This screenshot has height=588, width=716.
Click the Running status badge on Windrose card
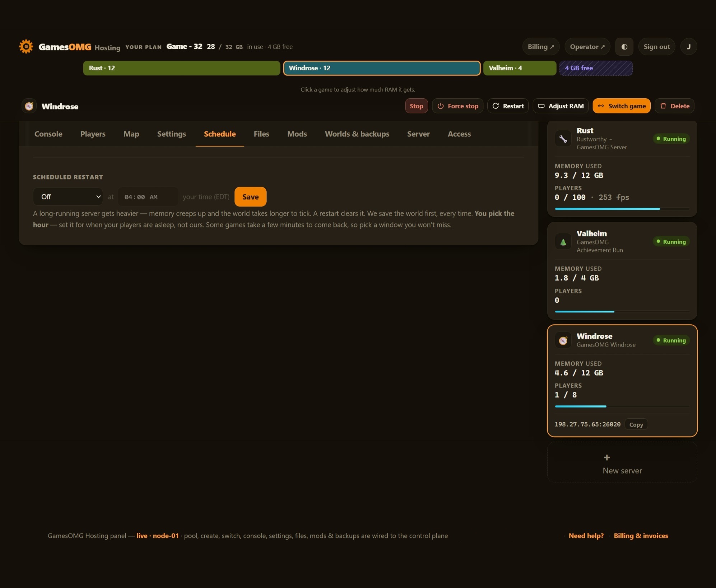[x=671, y=340]
